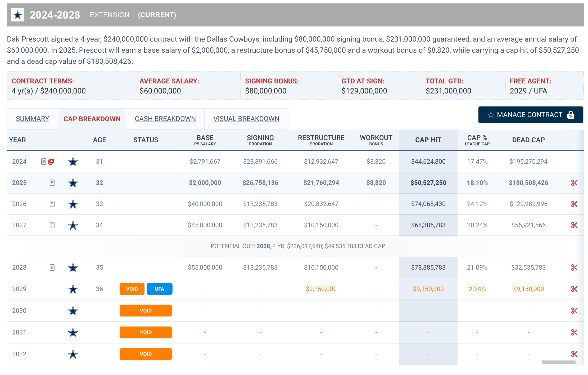Click the 2025 row red scissors icon
This screenshot has height=375, width=588.
point(574,183)
